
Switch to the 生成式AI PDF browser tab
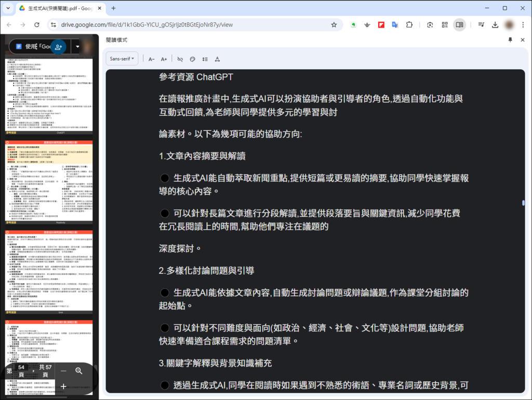click(61, 8)
